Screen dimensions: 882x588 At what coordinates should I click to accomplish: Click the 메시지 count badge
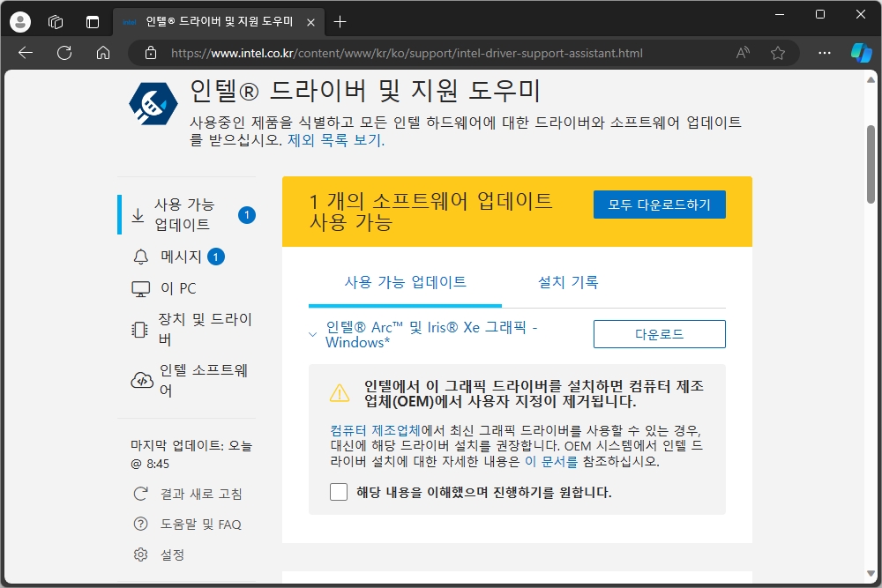pyautogui.click(x=216, y=257)
